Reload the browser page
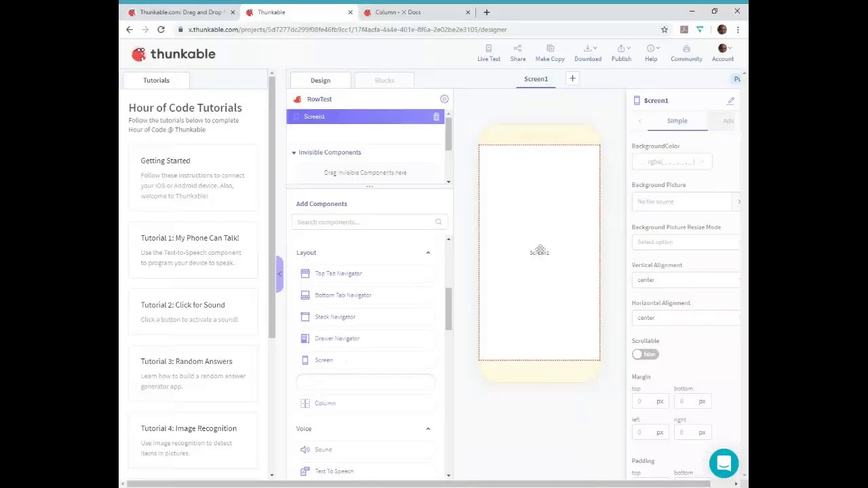The image size is (868, 488). click(x=161, y=29)
